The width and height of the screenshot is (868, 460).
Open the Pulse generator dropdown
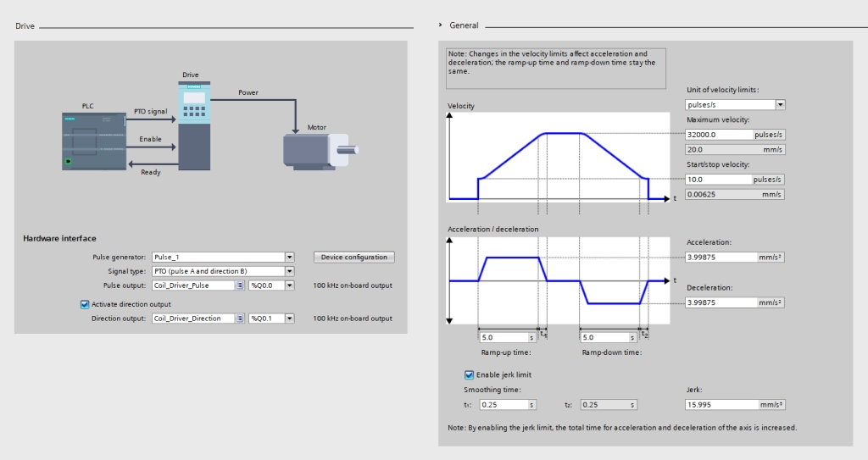tap(290, 258)
